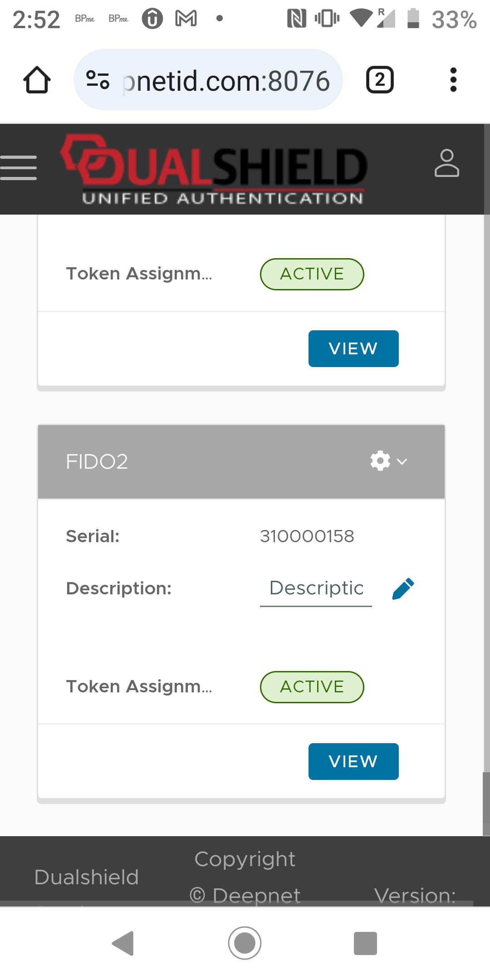Click the FIDO2 Description input field
Viewport: 490px width, 980px height.
pyautogui.click(x=316, y=588)
